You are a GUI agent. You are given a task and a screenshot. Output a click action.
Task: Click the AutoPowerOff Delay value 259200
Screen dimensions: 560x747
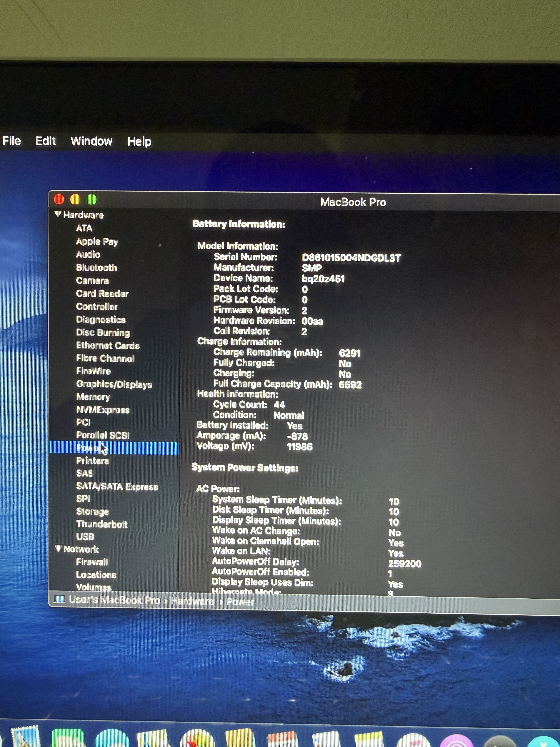[x=405, y=564]
